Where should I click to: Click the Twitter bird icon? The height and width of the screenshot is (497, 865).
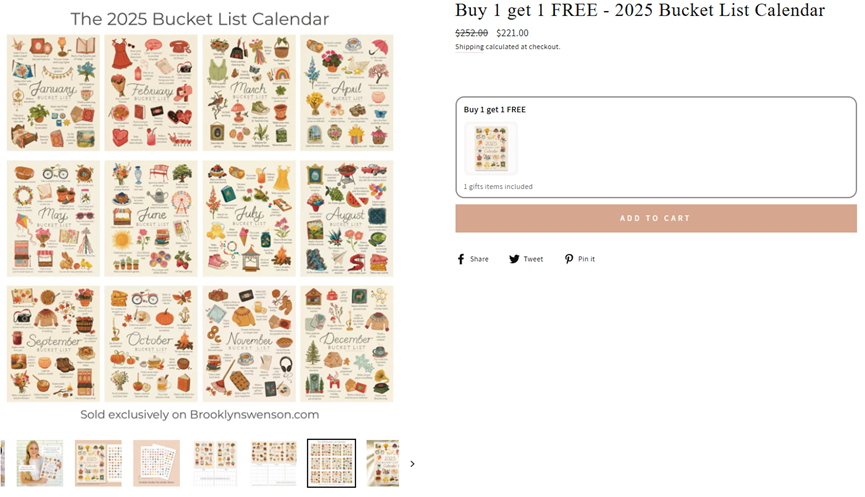click(514, 259)
